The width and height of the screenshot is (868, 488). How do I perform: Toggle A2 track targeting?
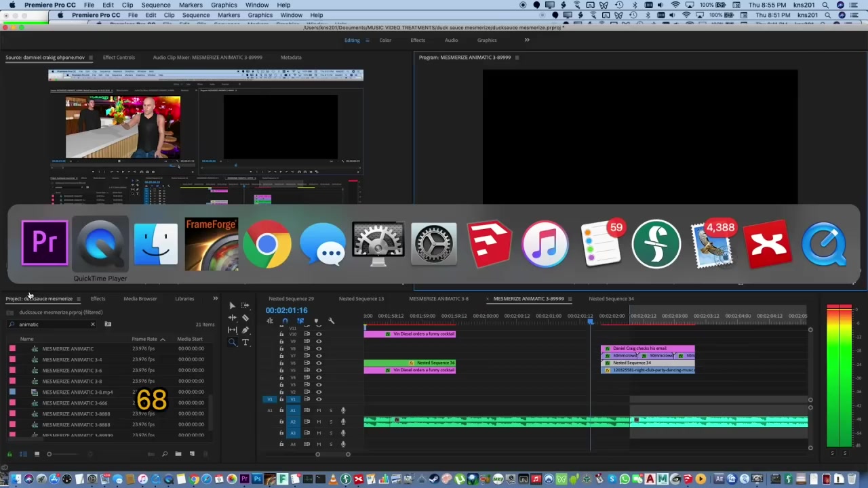click(x=293, y=422)
